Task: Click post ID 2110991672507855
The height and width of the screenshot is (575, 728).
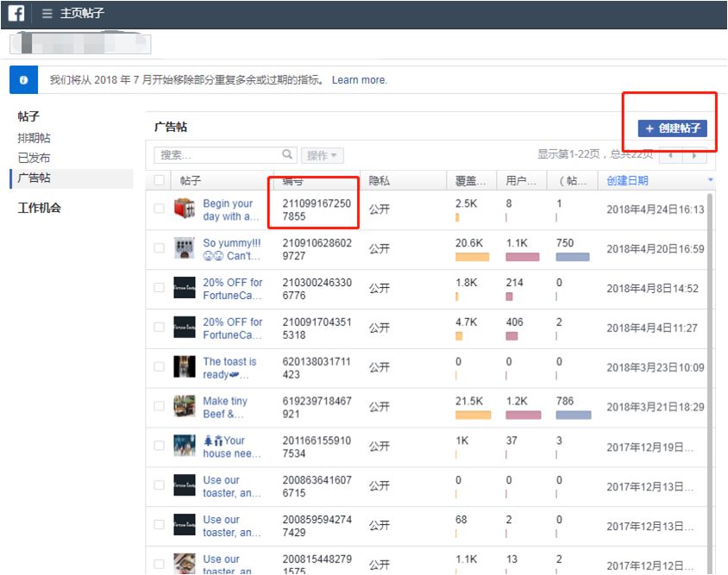Action: [x=317, y=209]
